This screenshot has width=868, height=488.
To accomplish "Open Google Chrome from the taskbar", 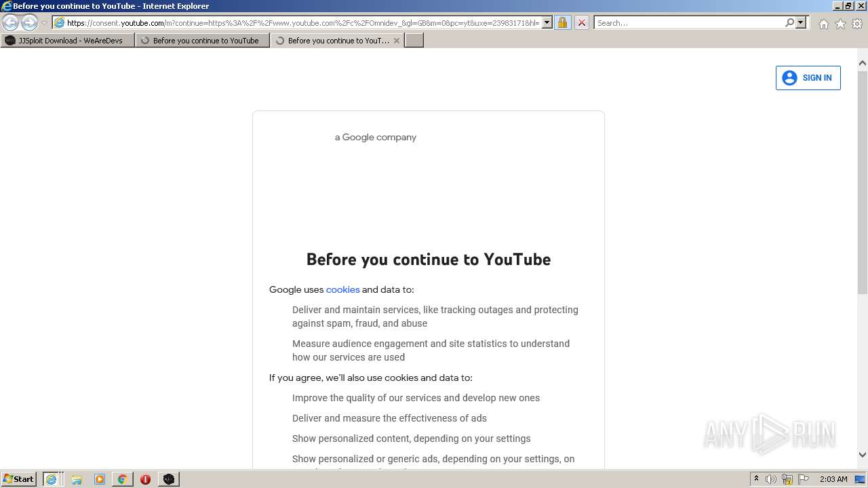I will pos(122,479).
